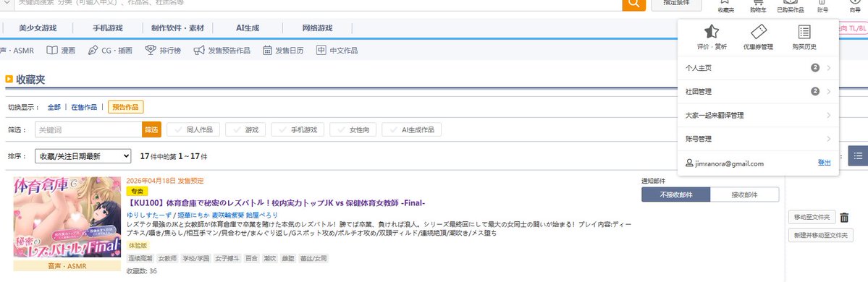Toggle the 手机游戏 filter checkbox

[298, 129]
